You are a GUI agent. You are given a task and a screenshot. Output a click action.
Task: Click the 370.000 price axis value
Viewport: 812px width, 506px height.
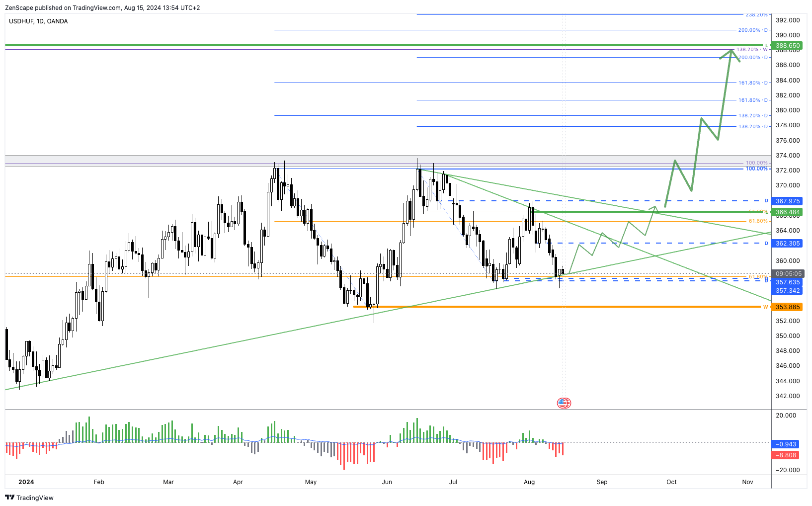788,185
